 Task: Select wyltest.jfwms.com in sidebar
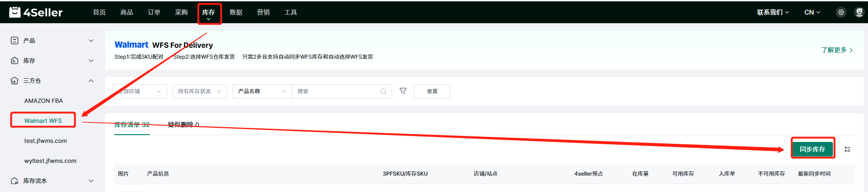tap(51, 161)
